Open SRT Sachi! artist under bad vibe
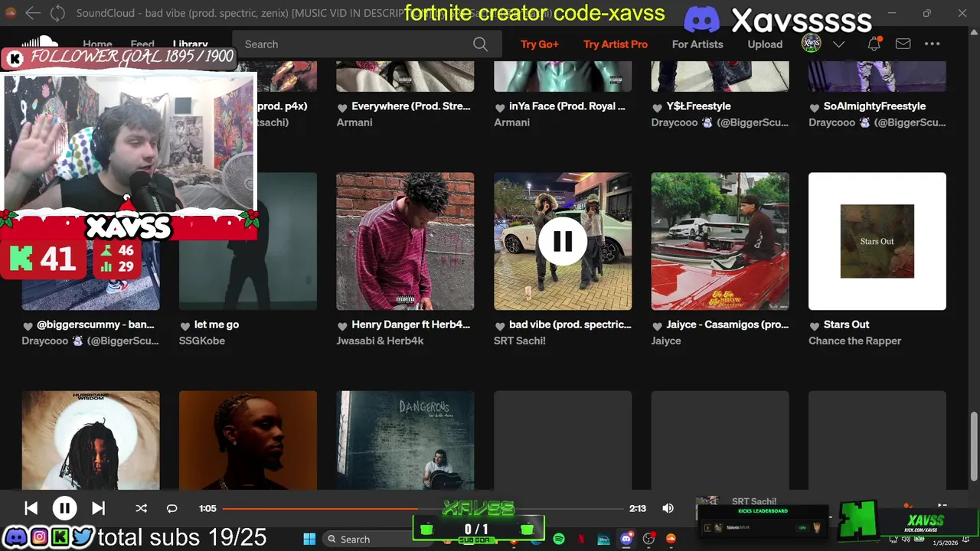Screen dimensions: 980x551 coord(520,341)
